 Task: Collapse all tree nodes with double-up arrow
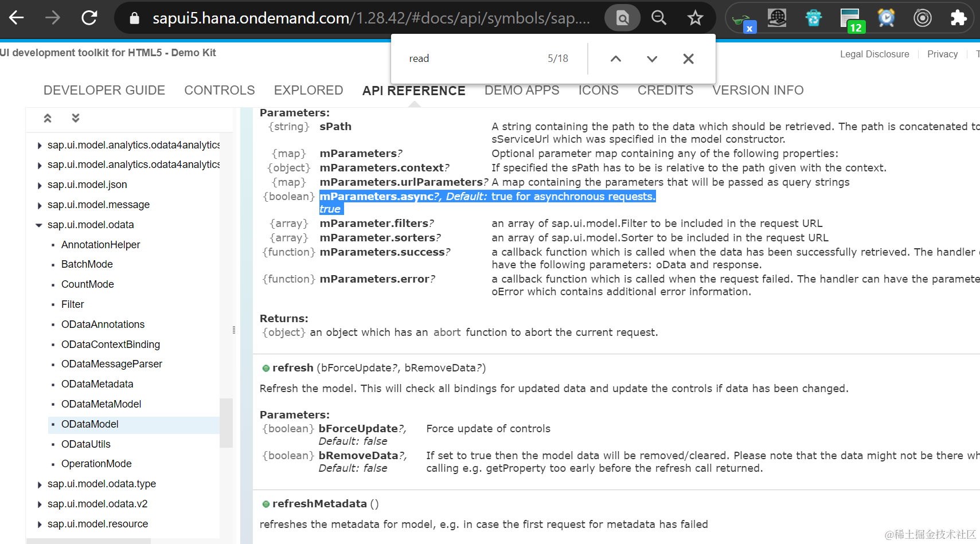click(48, 118)
